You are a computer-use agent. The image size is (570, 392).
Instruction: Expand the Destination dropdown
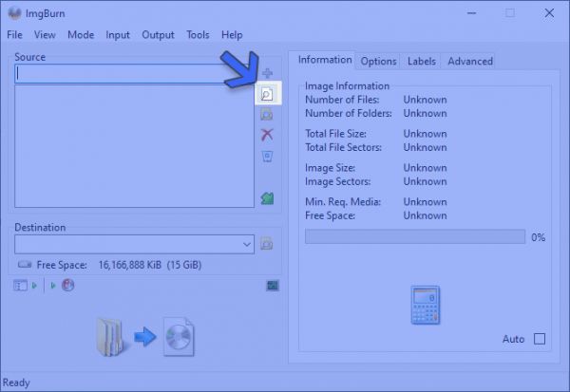point(247,244)
